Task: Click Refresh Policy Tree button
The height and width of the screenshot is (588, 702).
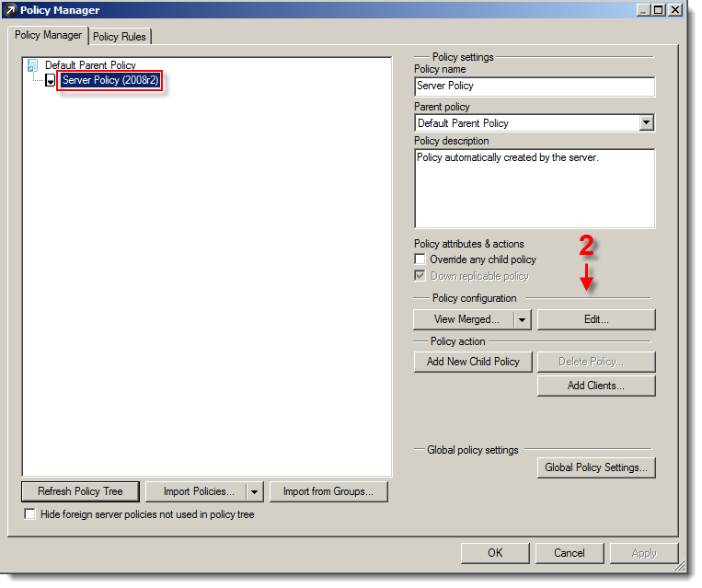Action: [x=80, y=491]
